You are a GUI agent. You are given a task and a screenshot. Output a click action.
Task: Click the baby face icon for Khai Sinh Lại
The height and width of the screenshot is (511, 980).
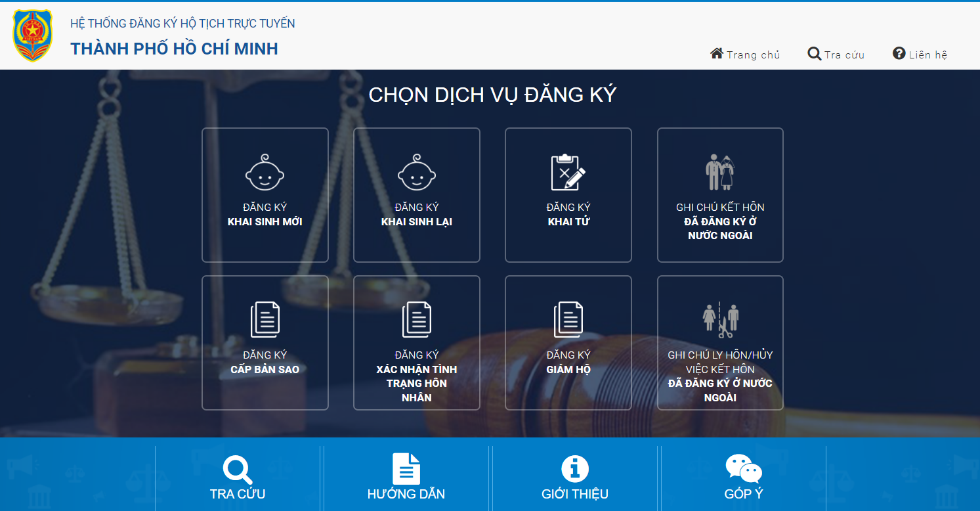click(x=417, y=173)
